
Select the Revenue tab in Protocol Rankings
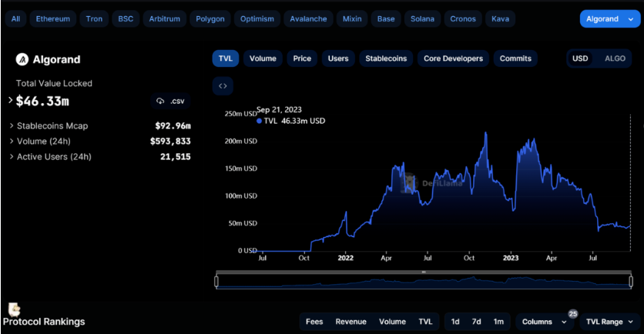pyautogui.click(x=351, y=322)
